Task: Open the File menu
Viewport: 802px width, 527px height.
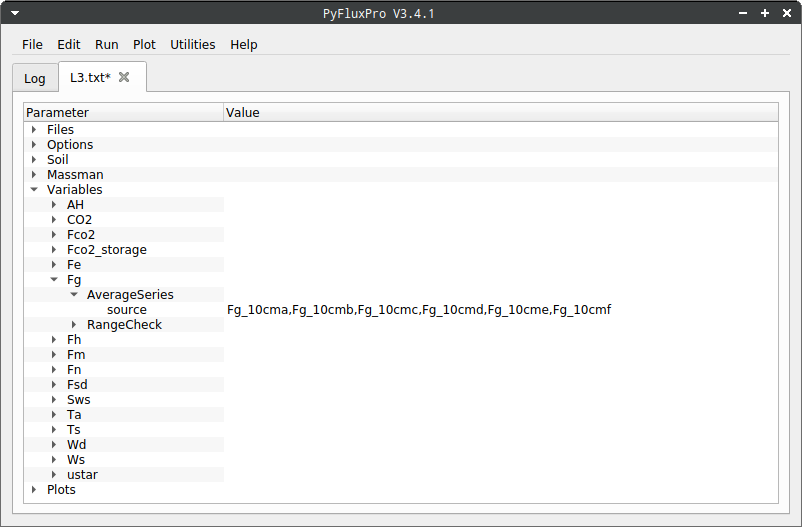Action: point(32,45)
